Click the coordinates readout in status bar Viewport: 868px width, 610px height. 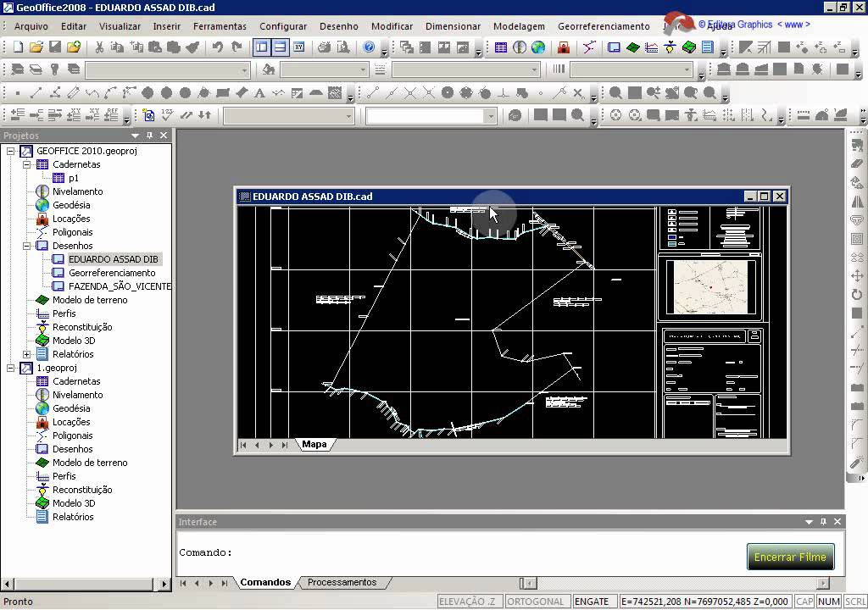(x=705, y=602)
